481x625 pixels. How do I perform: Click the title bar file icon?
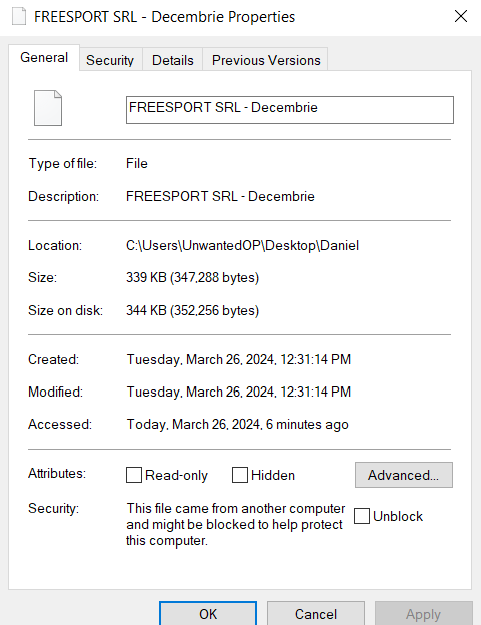pos(19,17)
